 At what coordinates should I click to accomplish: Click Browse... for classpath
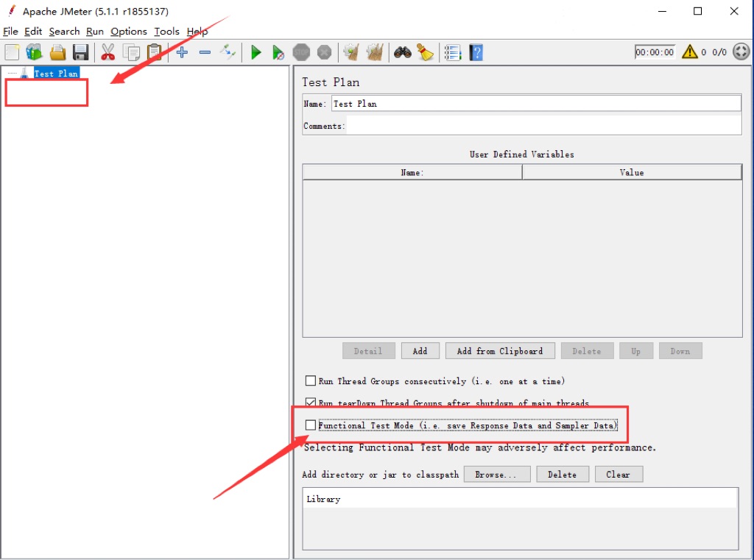tap(497, 475)
